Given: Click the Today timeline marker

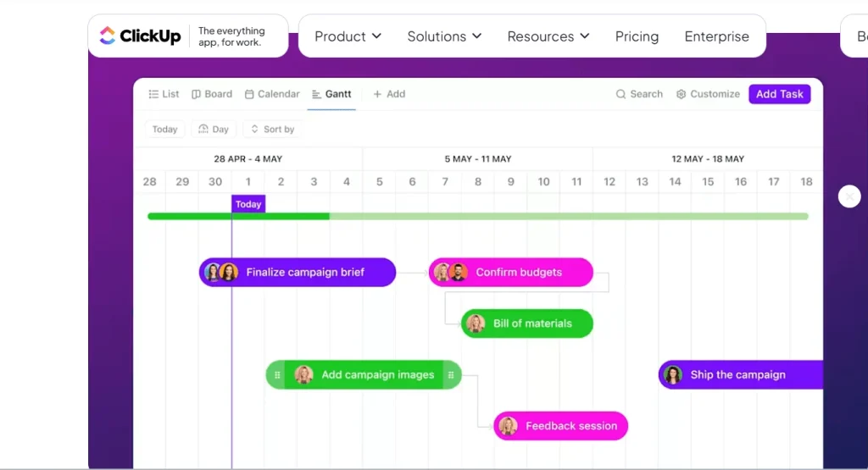Looking at the screenshot, I should click(248, 204).
